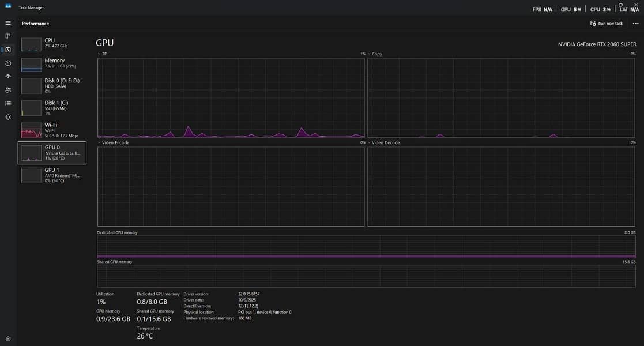Click the PCI bus 1 physical location text
The width and height of the screenshot is (644, 346).
point(265,312)
